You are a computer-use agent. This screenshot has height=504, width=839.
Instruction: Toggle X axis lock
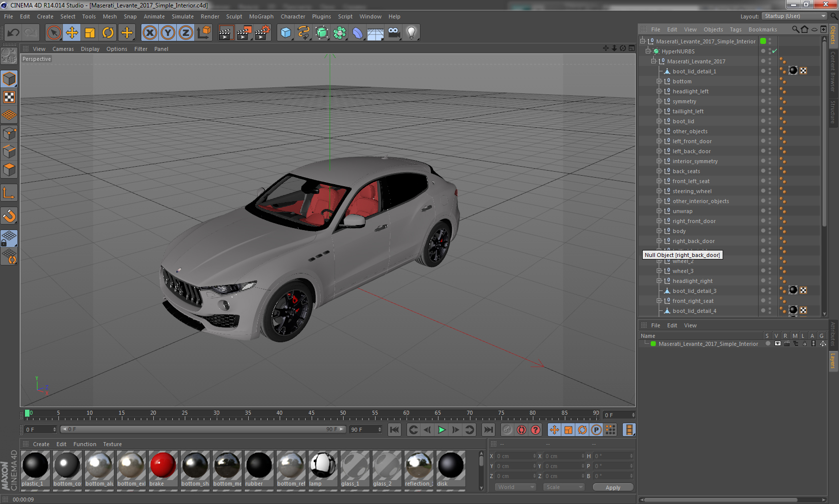[x=150, y=33]
